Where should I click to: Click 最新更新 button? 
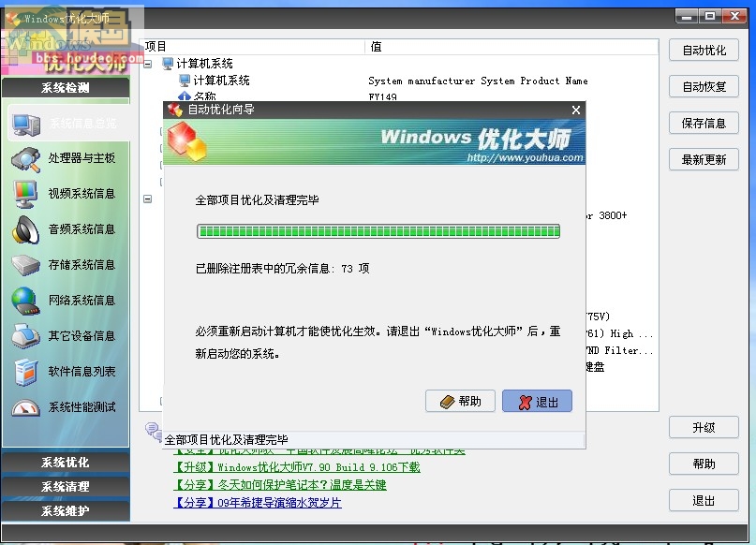(x=704, y=159)
